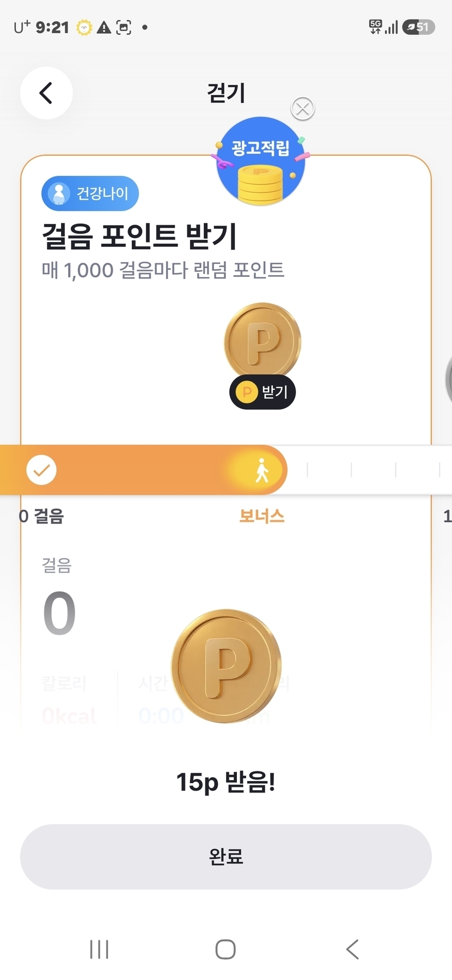Open Android recent apps navigation button
The image size is (452, 980).
[x=99, y=949]
